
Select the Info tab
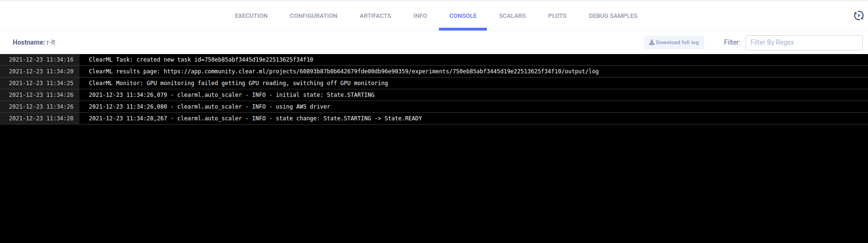point(420,16)
